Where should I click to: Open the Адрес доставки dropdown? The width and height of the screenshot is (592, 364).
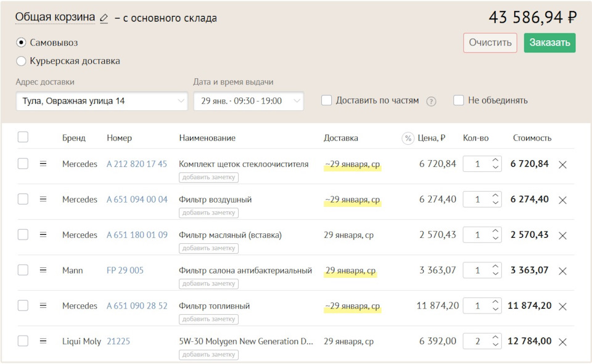coord(102,101)
